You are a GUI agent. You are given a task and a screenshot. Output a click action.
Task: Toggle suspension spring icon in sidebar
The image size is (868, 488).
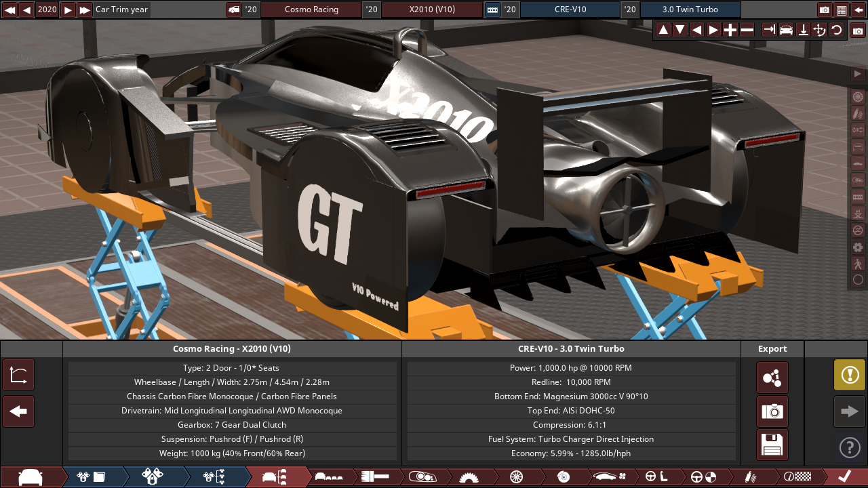[858, 113]
